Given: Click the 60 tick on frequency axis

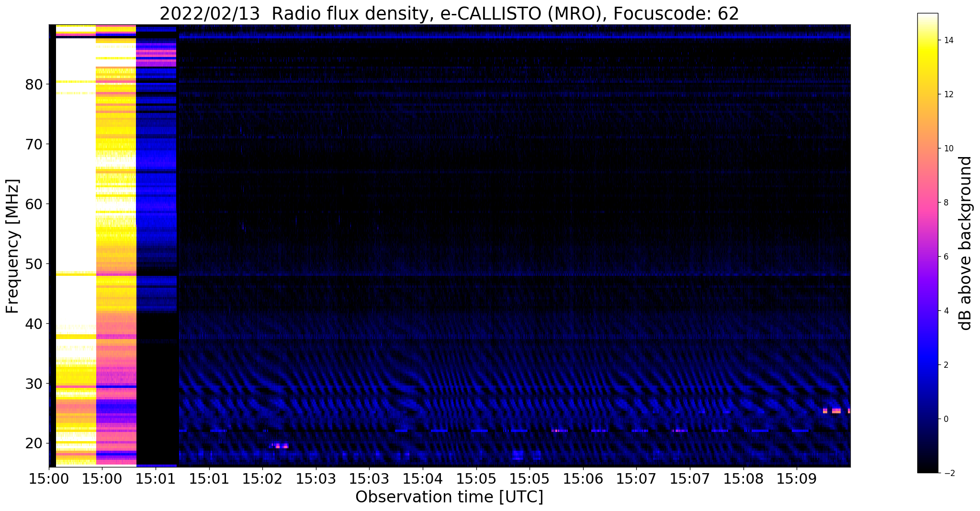Looking at the screenshot, I should coord(34,204).
